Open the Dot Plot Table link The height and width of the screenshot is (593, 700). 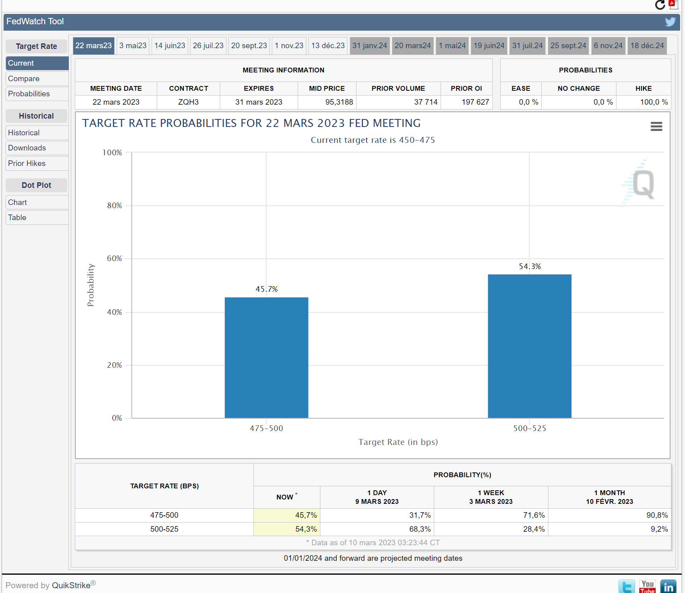[37, 218]
